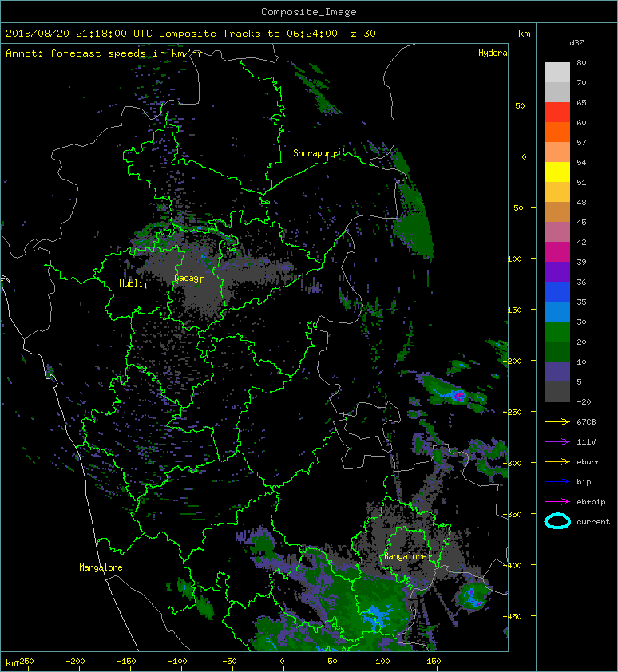Click the '2019/08/20 21:18:00 UTC' timestamp text
Image resolution: width=618 pixels, height=672 pixels.
pyautogui.click(x=78, y=34)
